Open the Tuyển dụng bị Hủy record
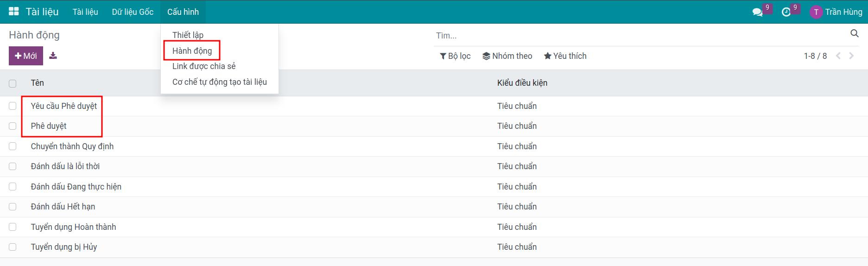 [x=64, y=247]
